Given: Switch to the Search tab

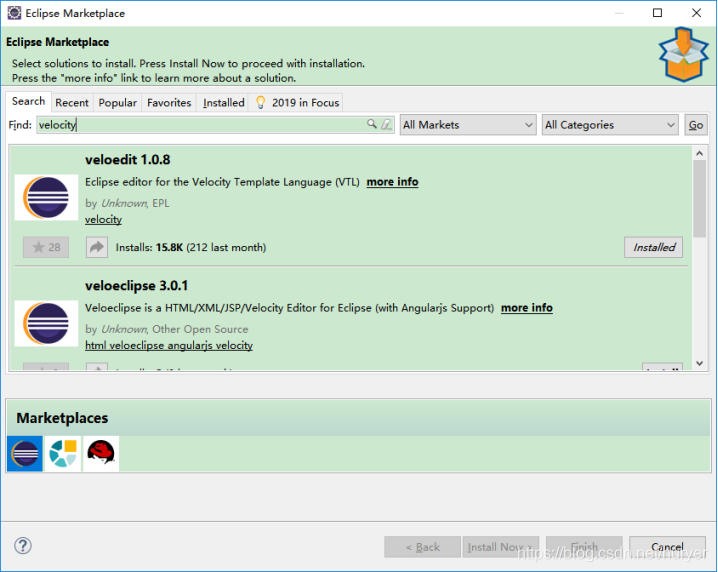Looking at the screenshot, I should [x=28, y=101].
